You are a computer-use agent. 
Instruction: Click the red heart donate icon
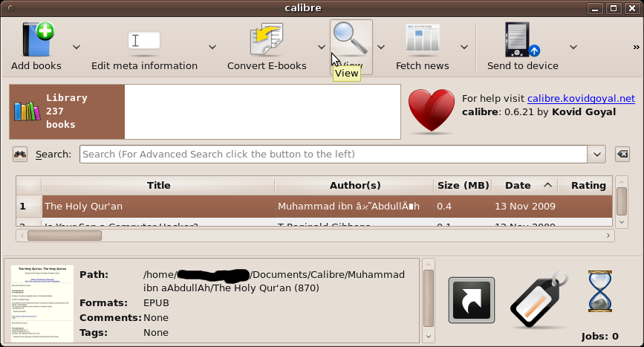(x=432, y=111)
